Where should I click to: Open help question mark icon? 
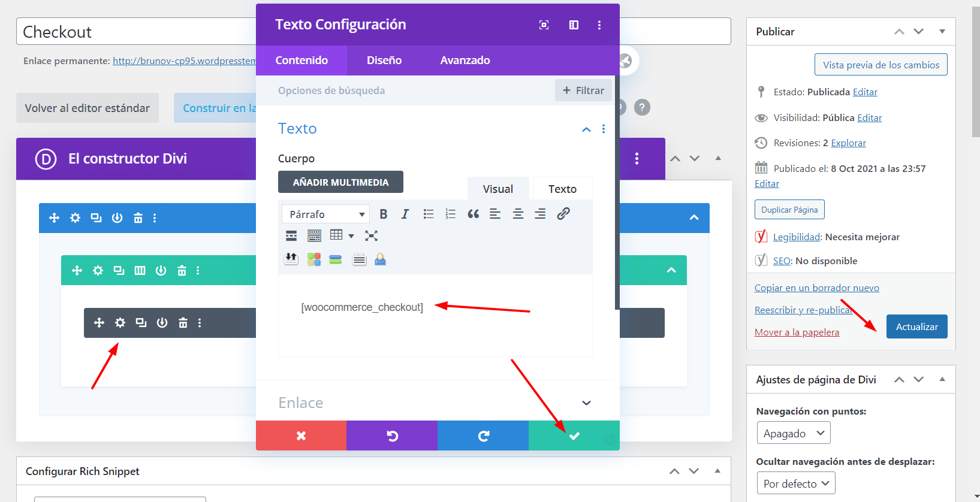point(642,107)
